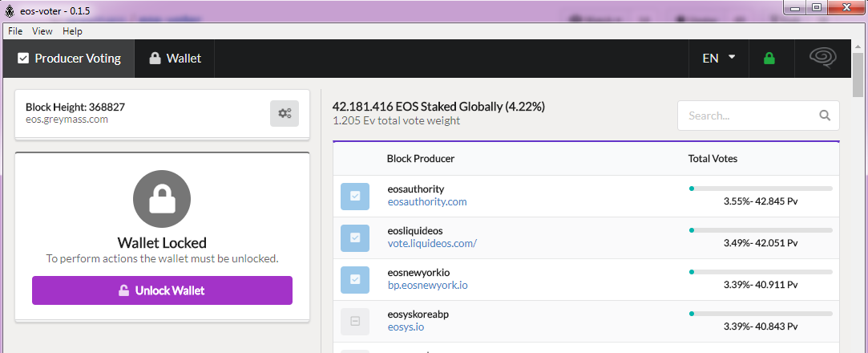Toggle the vote checkbox for eosliquideos
This screenshot has width=868, height=353.
tap(355, 237)
